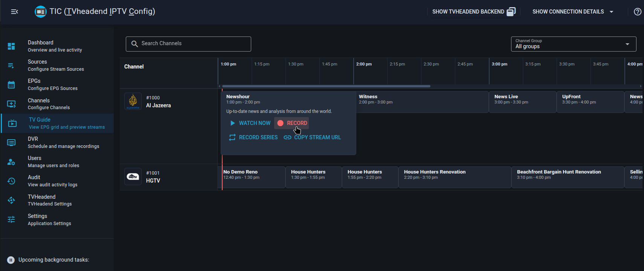
Task: Click the horizontal timeline scrollbar
Action: pos(326,86)
